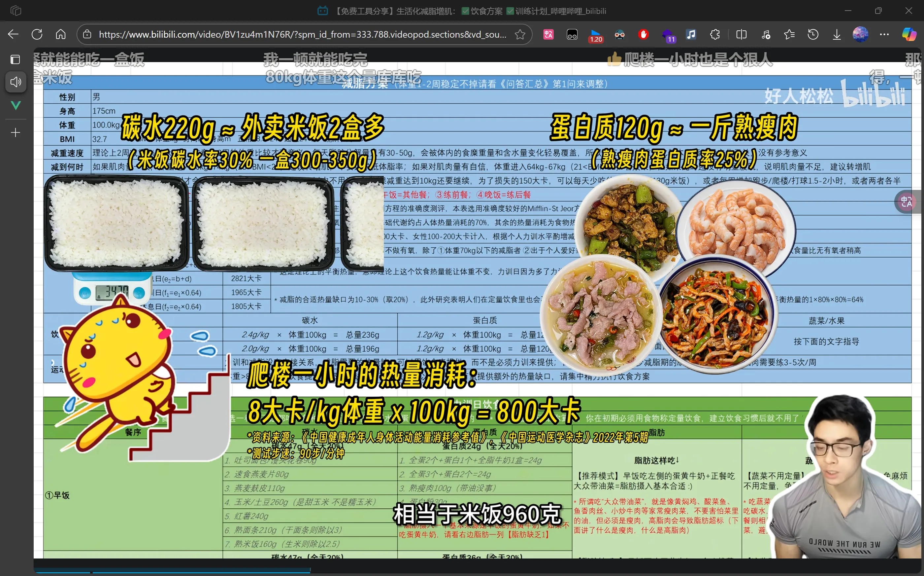Click the '①早饭' meal label
This screenshot has width=924, height=576.
point(57,495)
